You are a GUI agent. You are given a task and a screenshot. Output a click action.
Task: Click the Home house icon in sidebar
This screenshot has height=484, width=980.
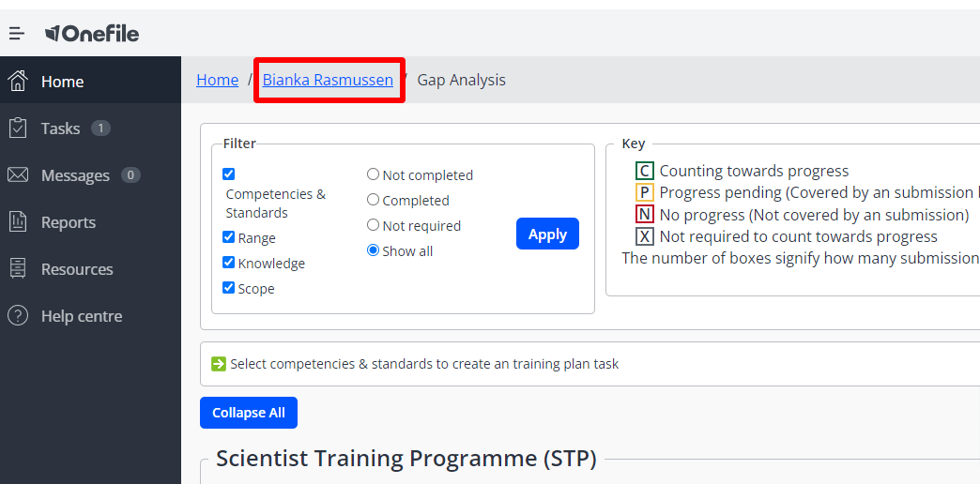pos(18,81)
